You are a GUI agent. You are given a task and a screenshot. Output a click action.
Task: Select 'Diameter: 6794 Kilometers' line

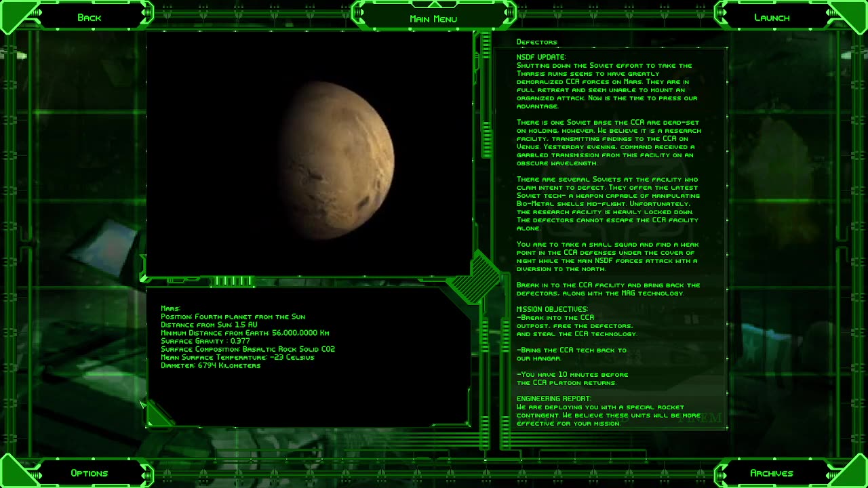point(210,365)
